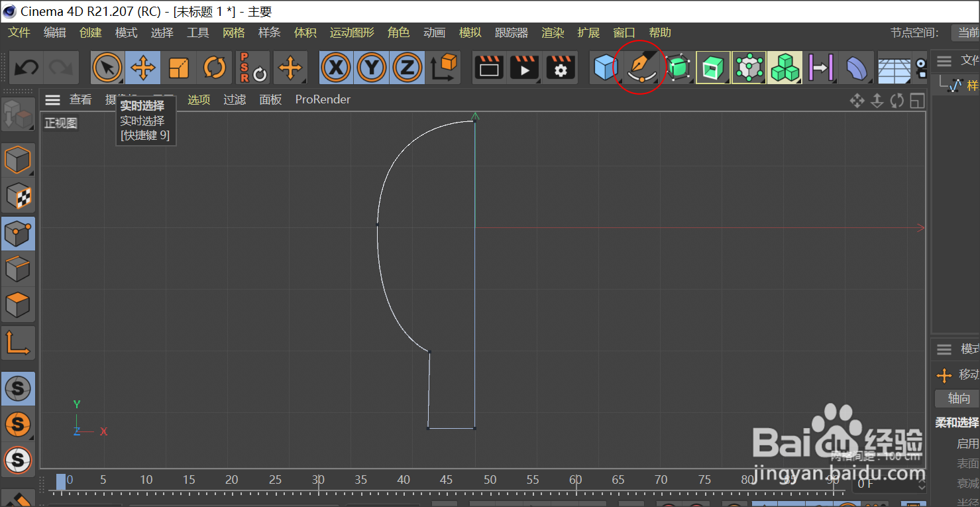Click the Render to Picture Viewer icon
The height and width of the screenshot is (507, 980).
point(524,67)
